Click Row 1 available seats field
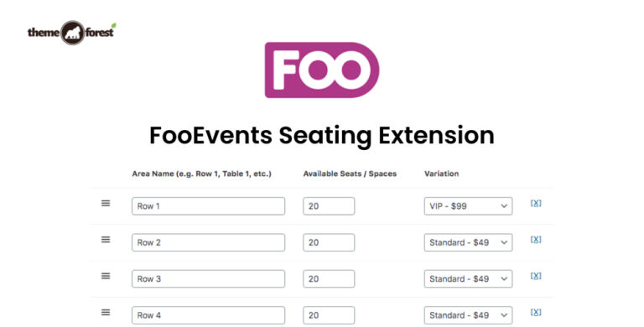Image resolution: width=644 pixels, height=327 pixels. coord(329,206)
